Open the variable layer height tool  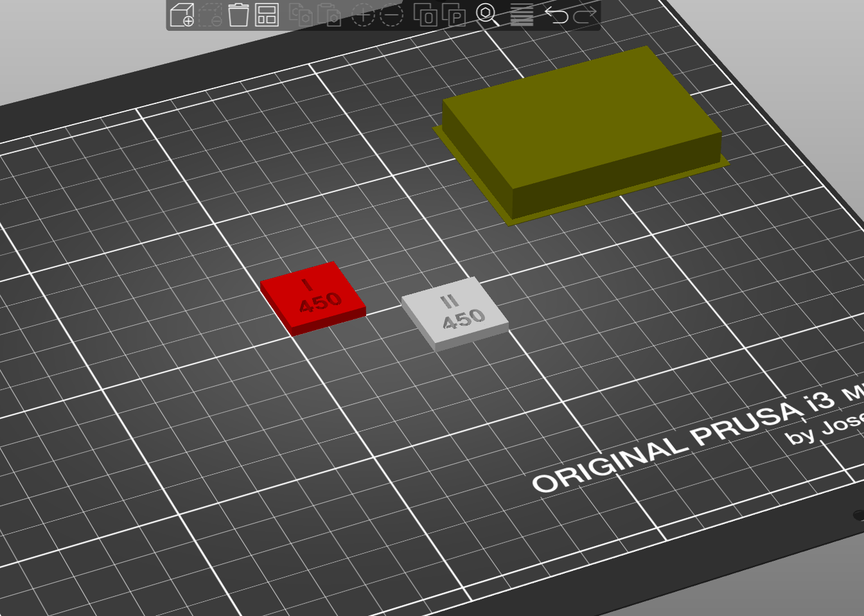tap(522, 16)
